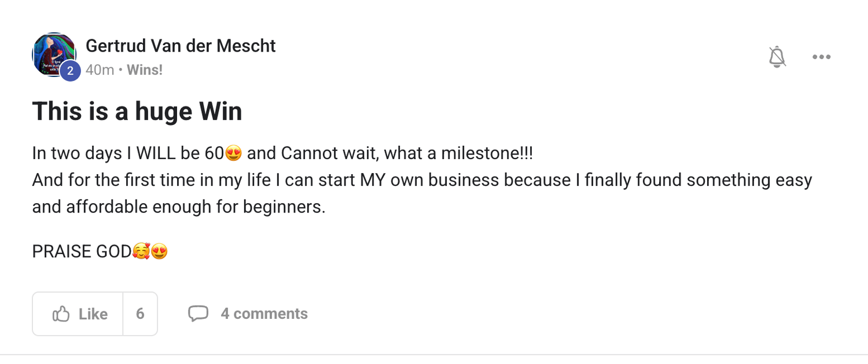The image size is (868, 364).
Task: Click the smiling hearts emoji after PRAISE GOD
Action: (141, 252)
